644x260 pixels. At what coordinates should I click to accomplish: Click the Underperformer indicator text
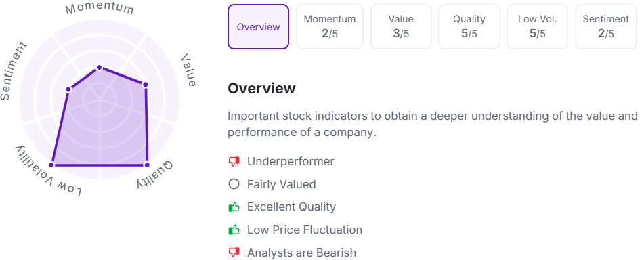(x=291, y=161)
